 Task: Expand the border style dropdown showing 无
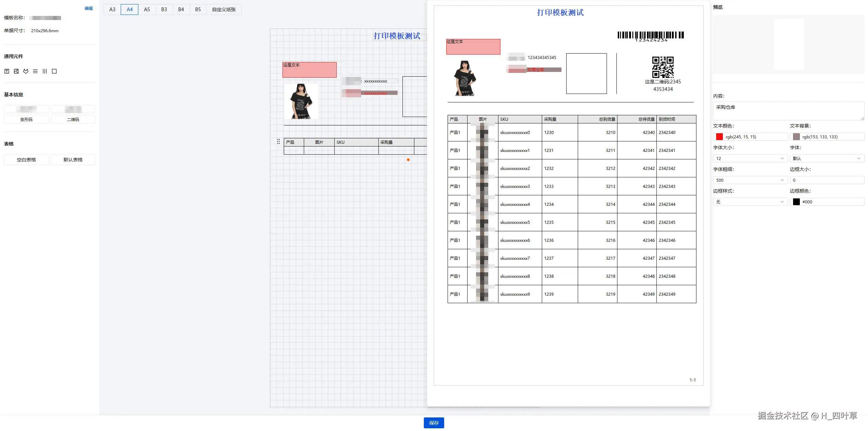tap(750, 202)
